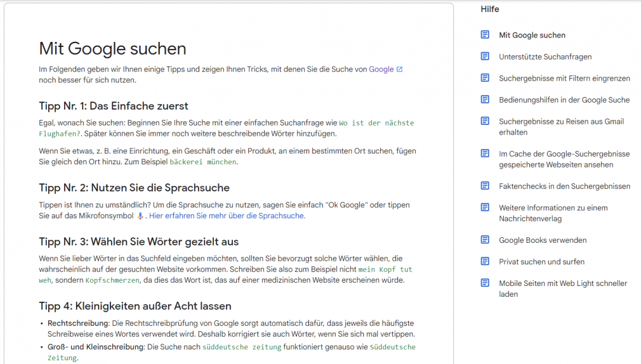This screenshot has width=641, height=364.
Task: Click the bold term 'Groß- und Kleinschreibung:'
Action: click(96, 347)
